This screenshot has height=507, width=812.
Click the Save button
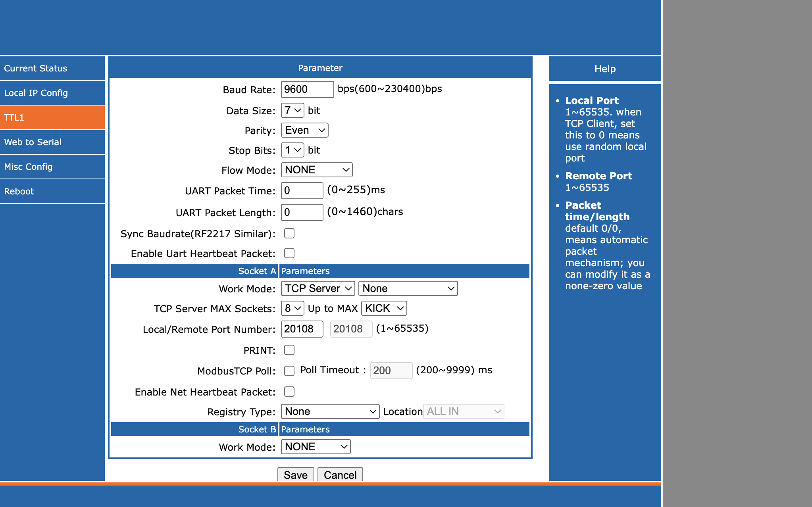[296, 474]
